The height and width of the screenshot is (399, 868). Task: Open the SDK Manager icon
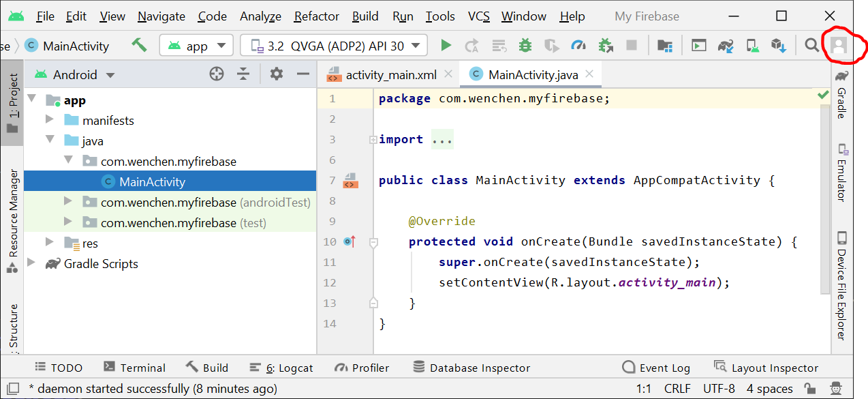pos(779,46)
